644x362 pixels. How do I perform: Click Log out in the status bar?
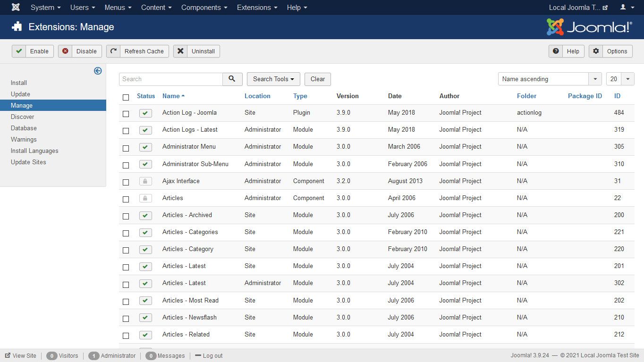point(209,355)
